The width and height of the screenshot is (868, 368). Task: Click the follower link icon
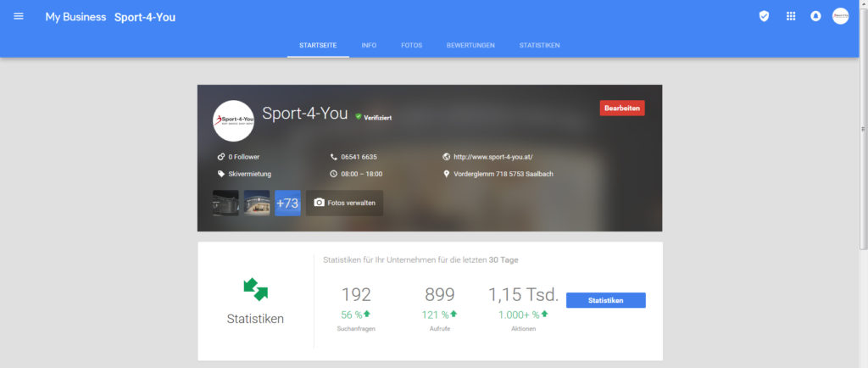tap(221, 157)
